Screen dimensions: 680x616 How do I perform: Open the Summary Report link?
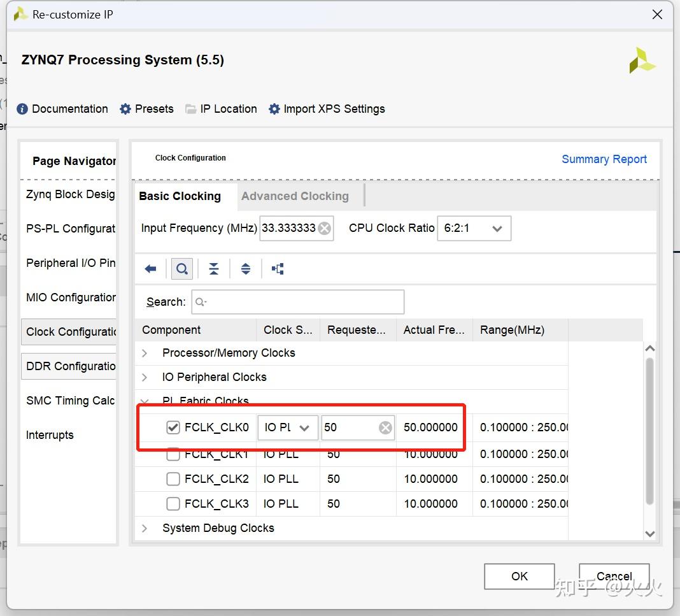604,159
